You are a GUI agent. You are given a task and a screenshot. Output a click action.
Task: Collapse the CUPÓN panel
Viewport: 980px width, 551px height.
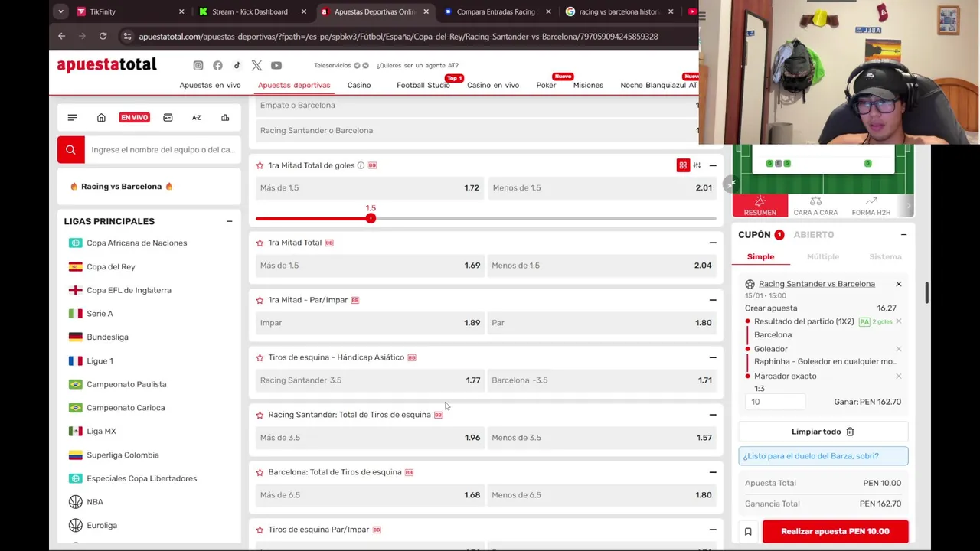(903, 235)
